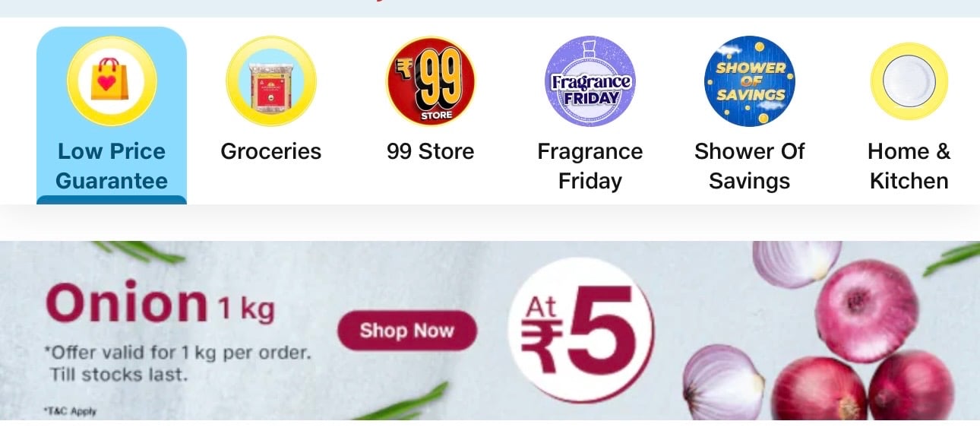Open the Home & Kitchen text label
Screen dimensions: 980x437
pyautogui.click(x=909, y=166)
